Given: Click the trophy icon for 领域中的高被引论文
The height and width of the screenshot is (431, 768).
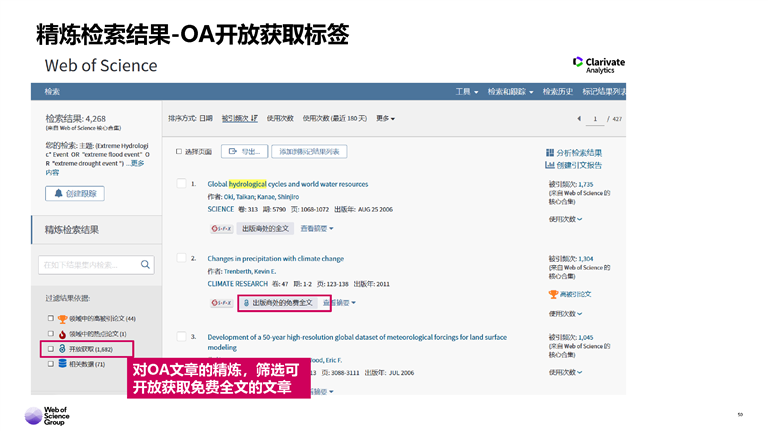Looking at the screenshot, I should tap(62, 319).
